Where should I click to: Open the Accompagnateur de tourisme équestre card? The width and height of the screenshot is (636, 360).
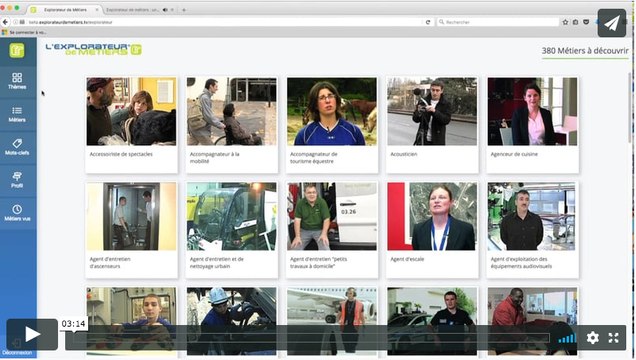coord(332,125)
